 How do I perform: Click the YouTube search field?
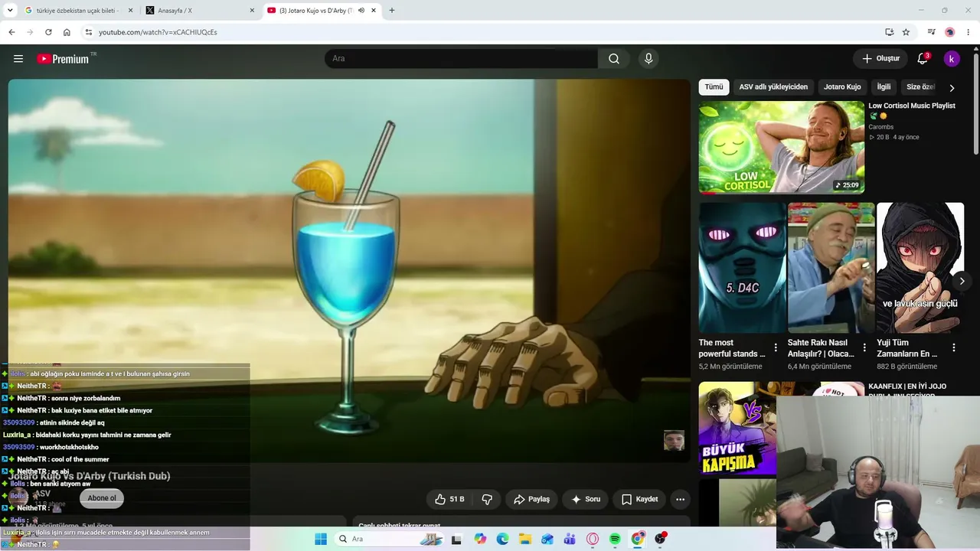point(461,59)
